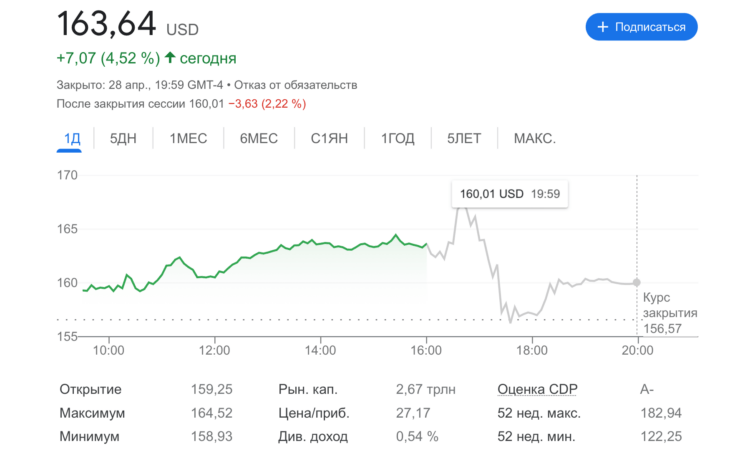This screenshot has width=740, height=456.
Task: Click the −3,63 (2,22 %) after-hours change
Action: point(267,104)
